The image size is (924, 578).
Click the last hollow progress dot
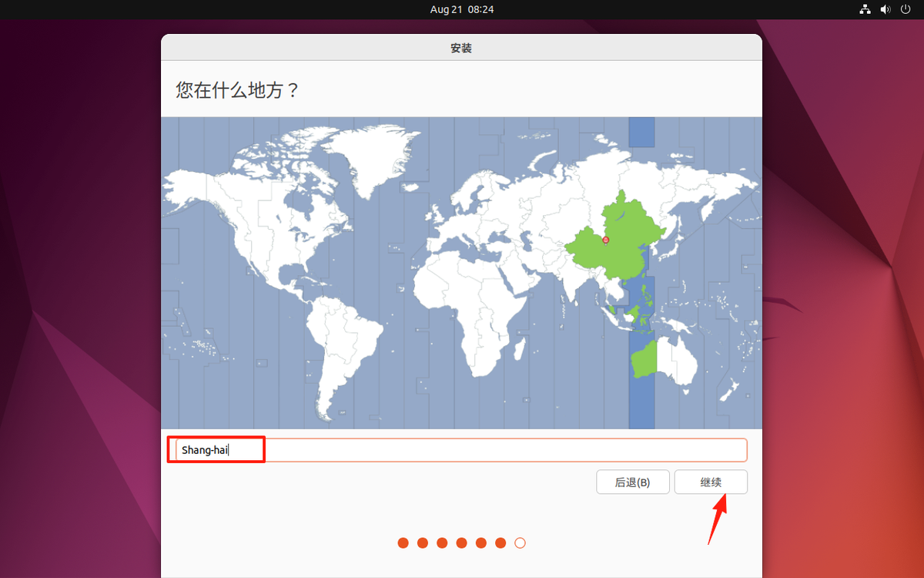[x=520, y=543]
